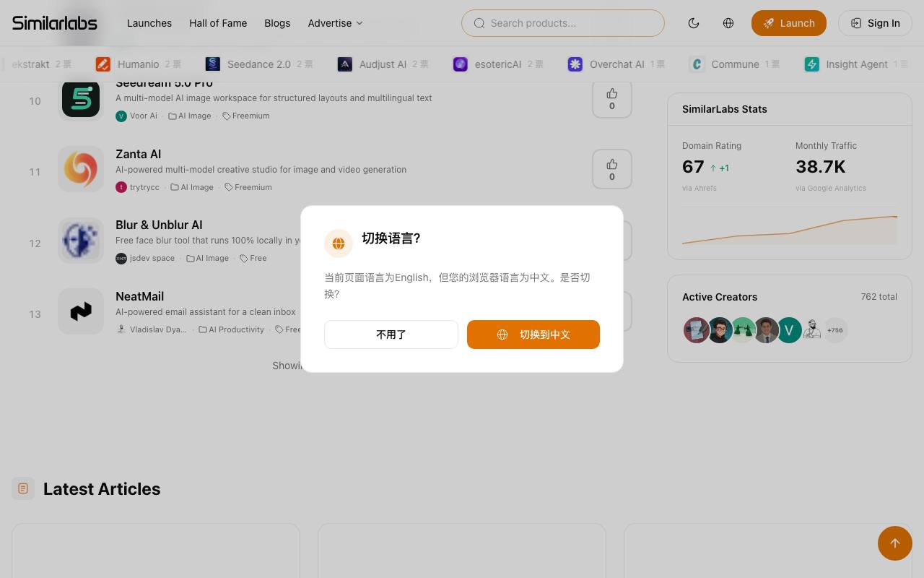Open the Blogs section
This screenshot has height=578, width=924.
click(277, 23)
